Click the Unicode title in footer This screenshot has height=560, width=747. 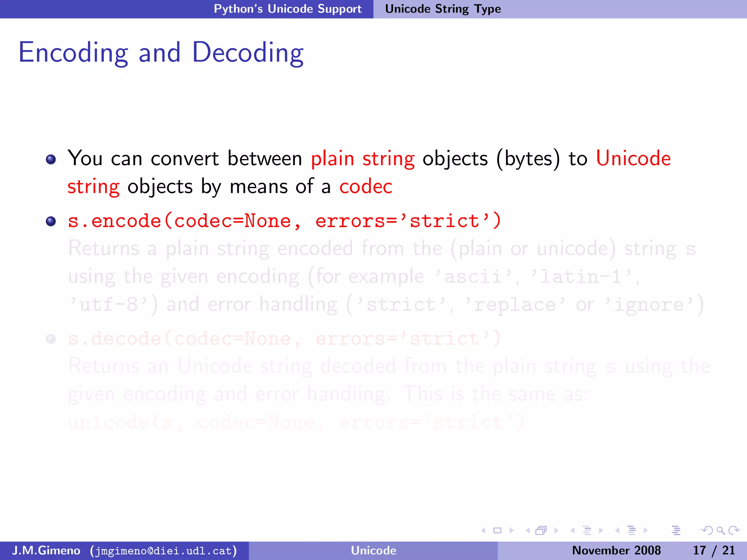(373, 551)
